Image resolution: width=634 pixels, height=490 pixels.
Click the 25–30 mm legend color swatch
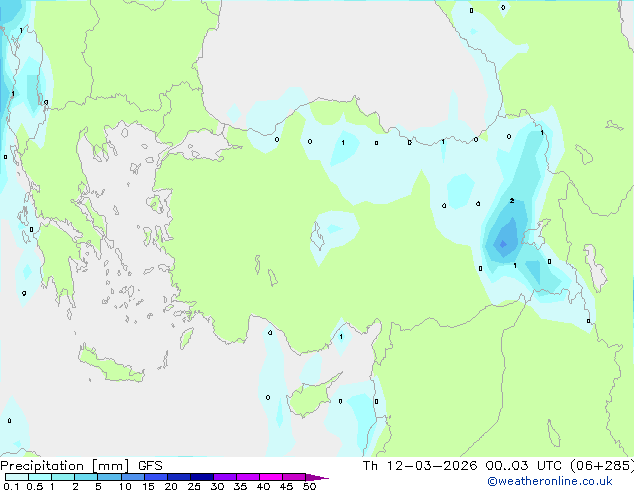202,477
